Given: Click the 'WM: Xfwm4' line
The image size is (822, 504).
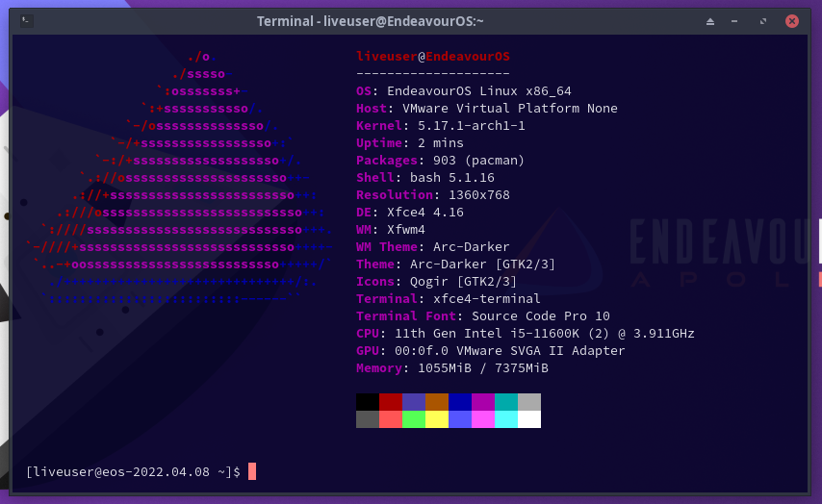Looking at the screenshot, I should (x=391, y=230).
